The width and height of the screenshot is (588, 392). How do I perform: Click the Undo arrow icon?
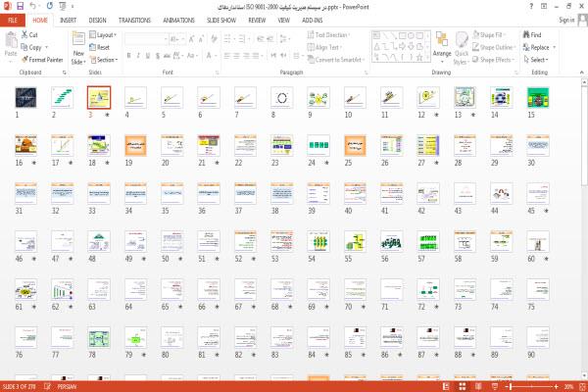33,6
